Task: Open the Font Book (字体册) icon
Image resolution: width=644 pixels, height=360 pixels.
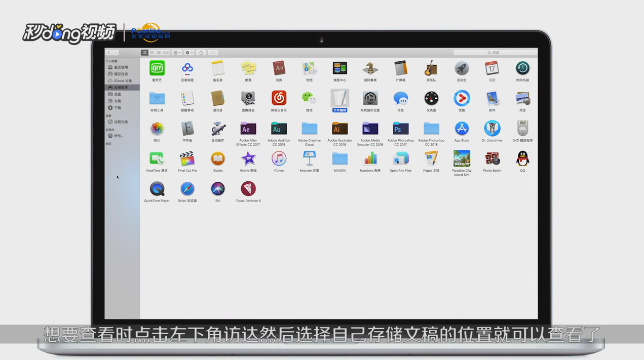Action: click(x=187, y=129)
